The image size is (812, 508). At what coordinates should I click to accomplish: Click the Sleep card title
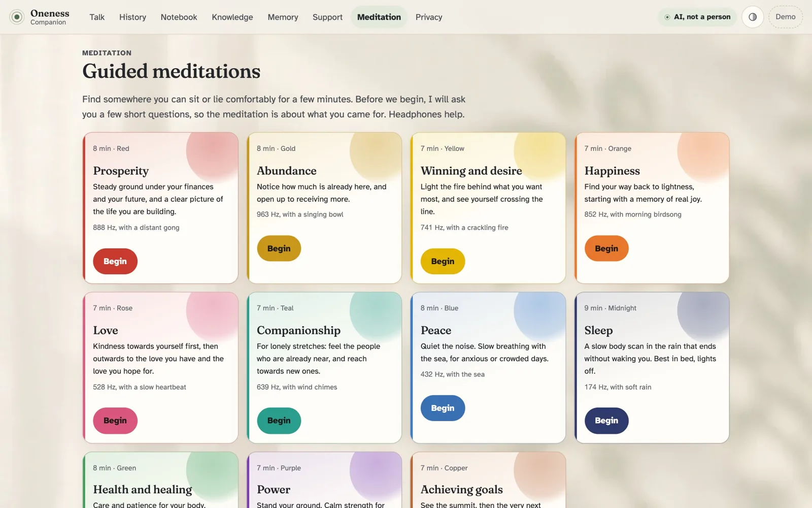pyautogui.click(x=598, y=330)
